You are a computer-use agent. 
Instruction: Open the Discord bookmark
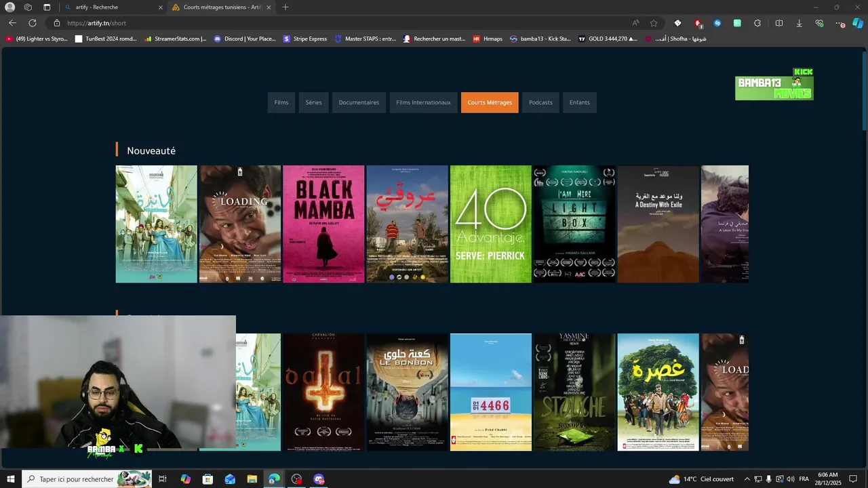pos(245,39)
